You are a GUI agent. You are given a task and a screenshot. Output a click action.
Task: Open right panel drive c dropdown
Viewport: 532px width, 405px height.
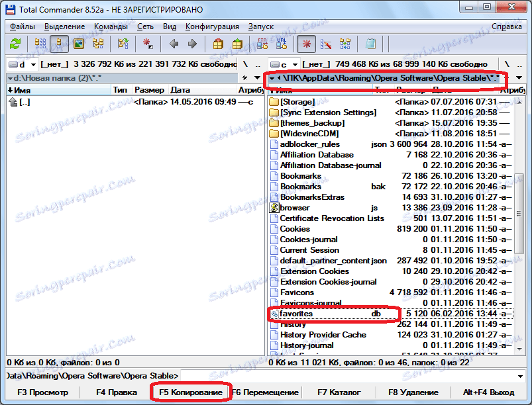click(x=295, y=64)
